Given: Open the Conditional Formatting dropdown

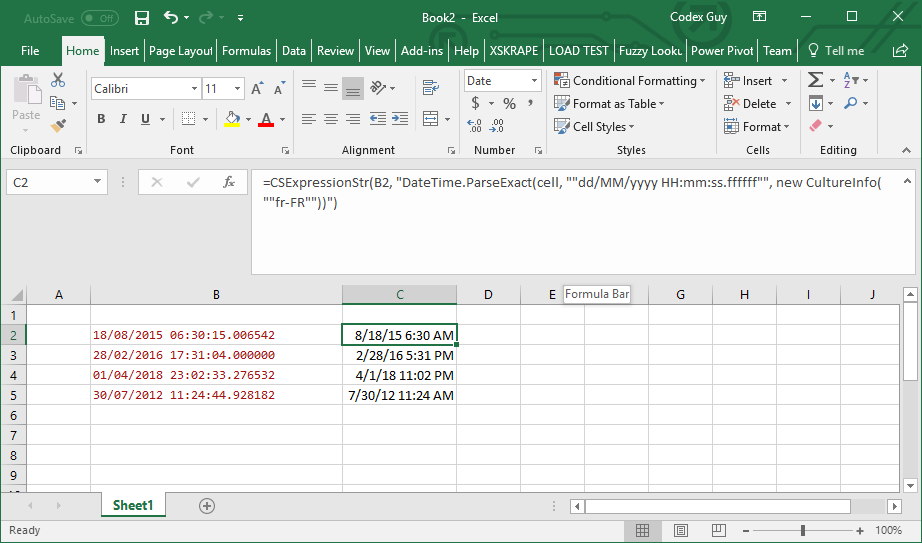Looking at the screenshot, I should 629,81.
